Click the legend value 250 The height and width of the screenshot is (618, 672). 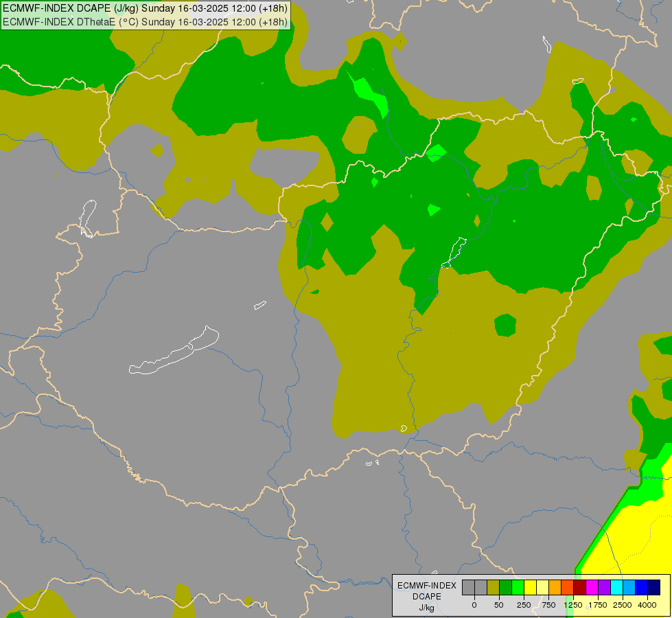tap(524, 605)
